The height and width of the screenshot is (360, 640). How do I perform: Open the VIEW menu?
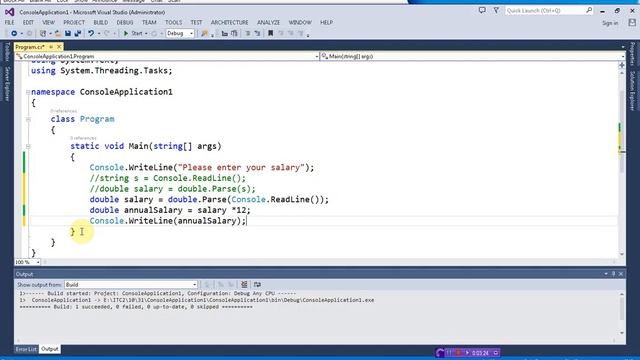tap(49, 22)
